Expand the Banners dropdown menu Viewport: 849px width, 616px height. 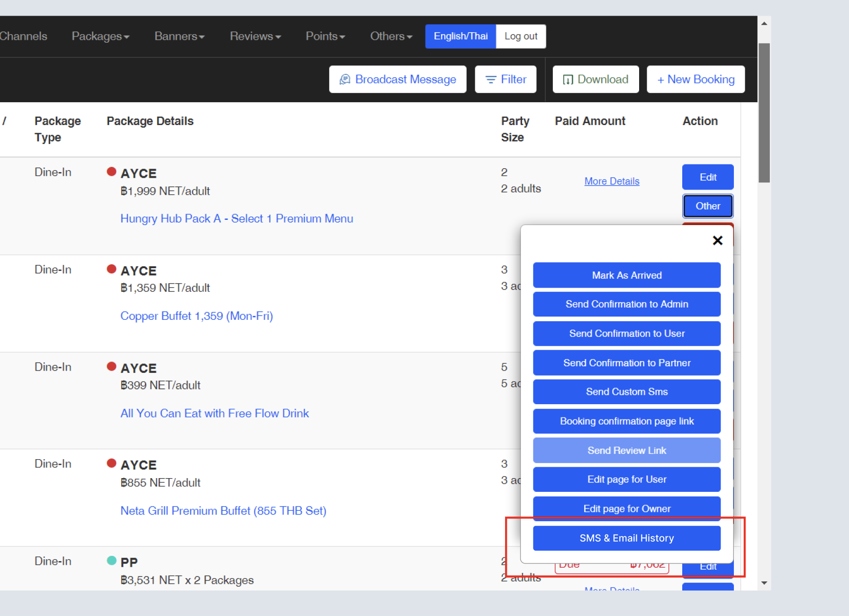click(x=179, y=36)
